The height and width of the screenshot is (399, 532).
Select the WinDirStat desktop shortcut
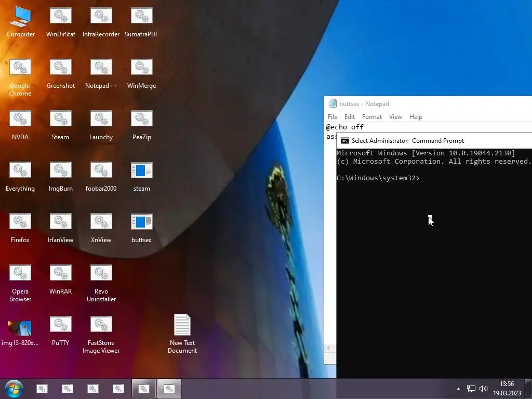coord(61,22)
